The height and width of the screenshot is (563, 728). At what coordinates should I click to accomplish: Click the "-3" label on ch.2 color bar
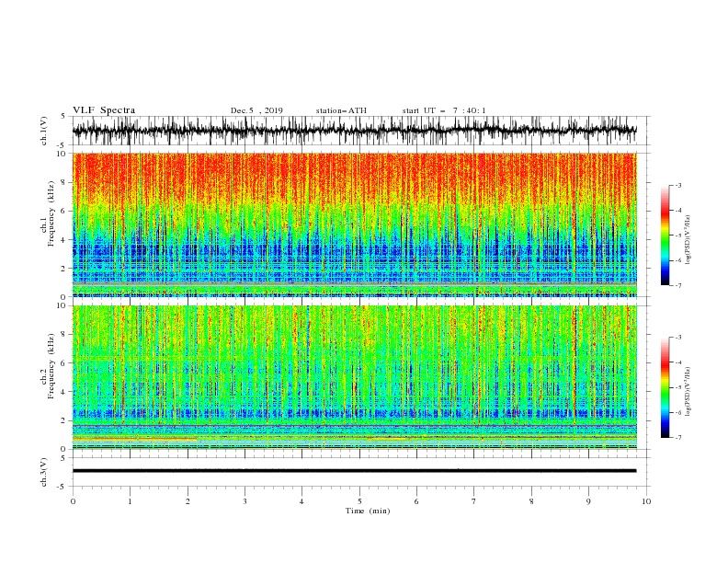(x=677, y=338)
